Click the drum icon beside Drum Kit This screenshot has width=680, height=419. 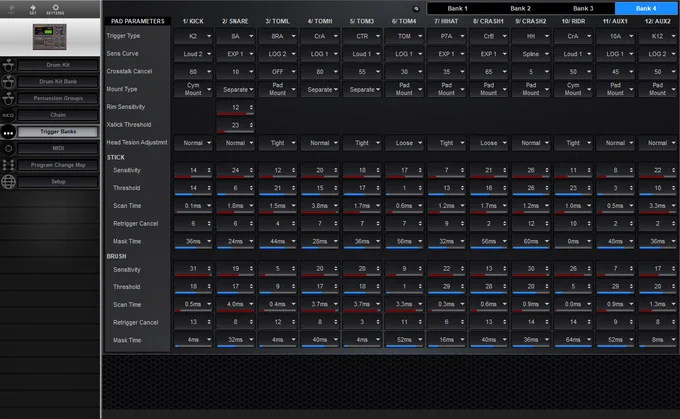8,65
